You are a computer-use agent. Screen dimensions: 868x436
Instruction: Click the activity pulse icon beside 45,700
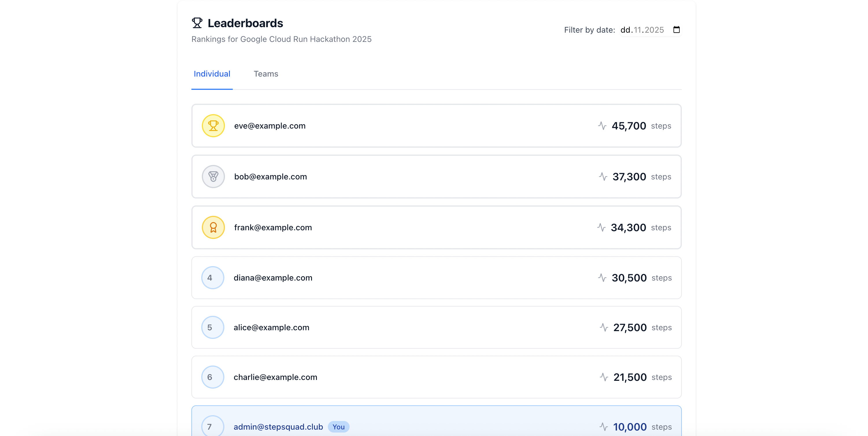602,126
